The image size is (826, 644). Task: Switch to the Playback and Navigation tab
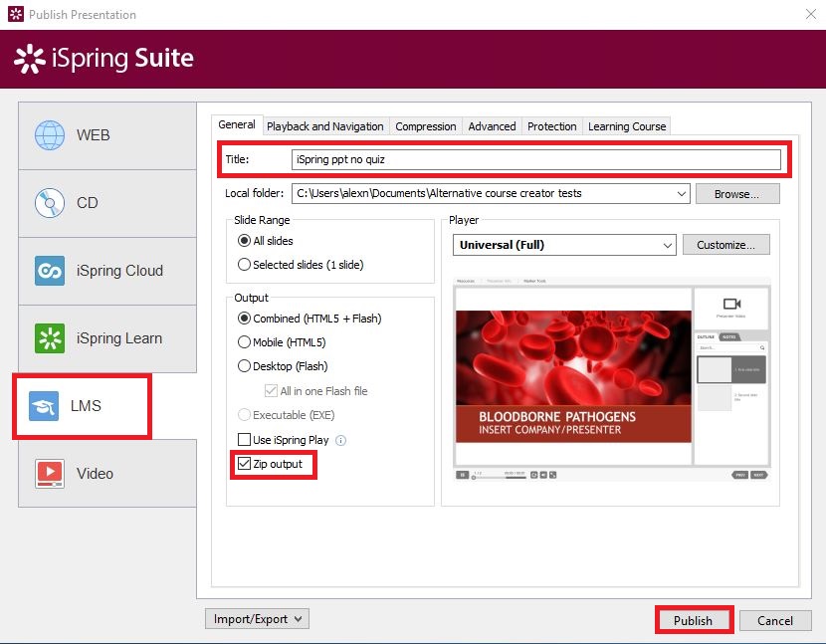325,126
